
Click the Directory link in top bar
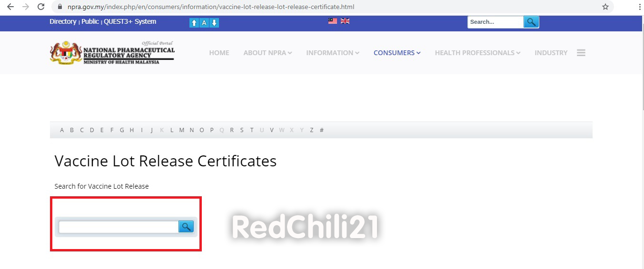tap(63, 21)
